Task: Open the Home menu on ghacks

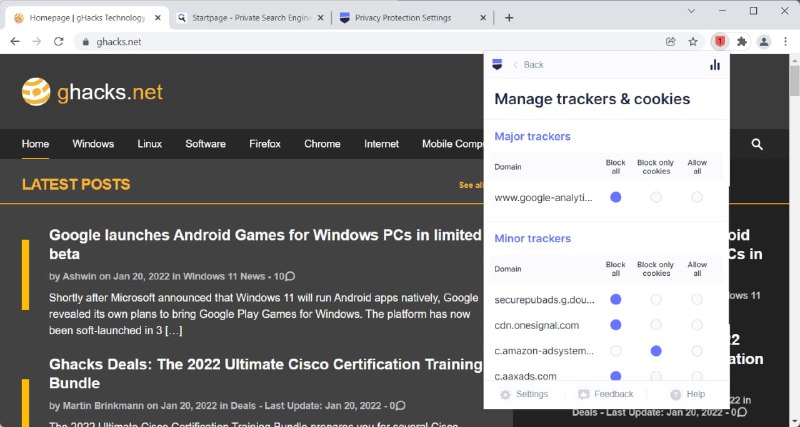Action: [x=35, y=144]
